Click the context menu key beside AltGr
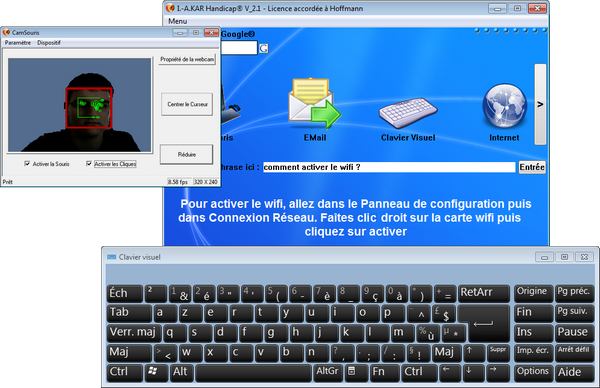The width and height of the screenshot is (600, 388). tap(352, 372)
